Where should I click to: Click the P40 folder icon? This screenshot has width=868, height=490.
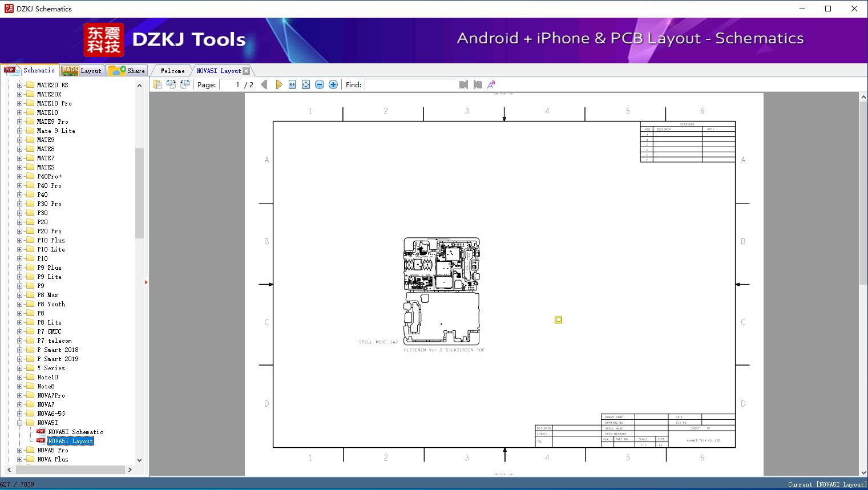point(30,195)
